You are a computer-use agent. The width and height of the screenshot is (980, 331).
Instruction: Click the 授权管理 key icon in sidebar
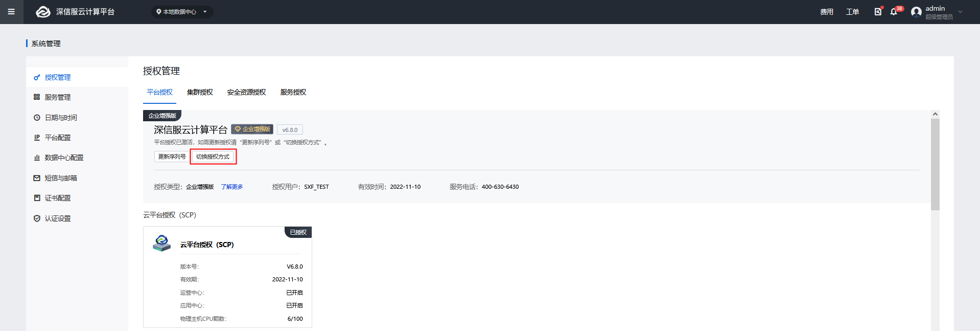tap(37, 77)
